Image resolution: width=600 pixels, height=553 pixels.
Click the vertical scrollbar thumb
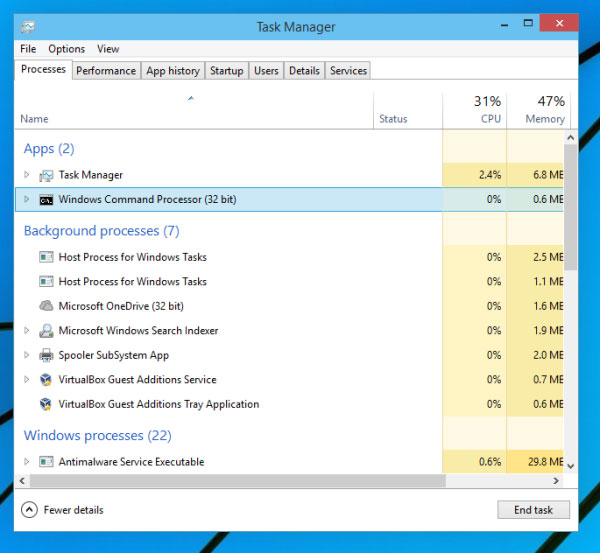(571, 207)
